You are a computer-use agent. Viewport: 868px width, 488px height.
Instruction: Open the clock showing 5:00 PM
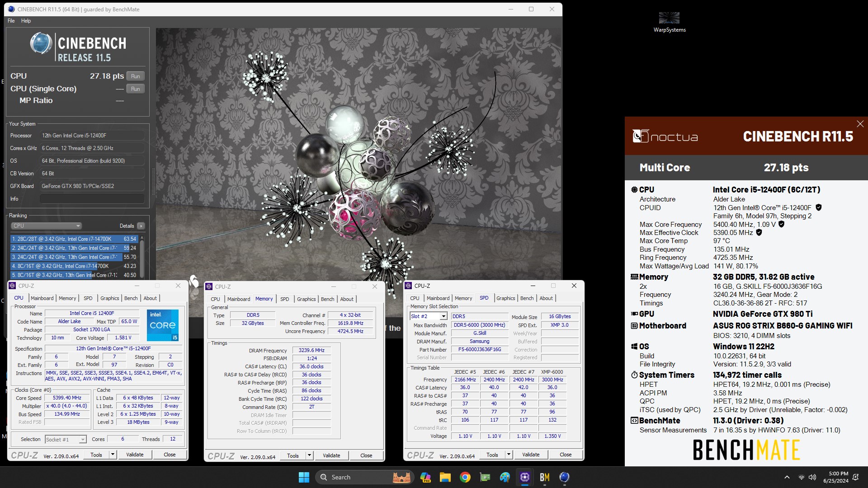point(835,477)
